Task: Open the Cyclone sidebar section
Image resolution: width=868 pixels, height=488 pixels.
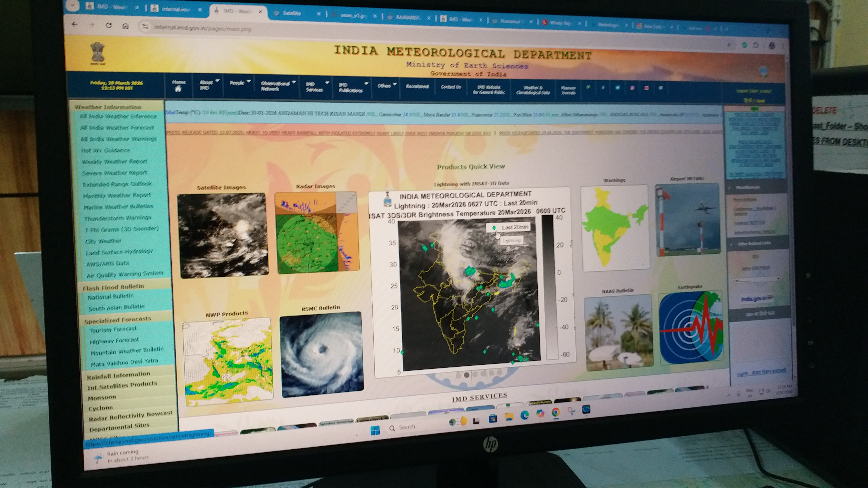Action: (x=100, y=408)
